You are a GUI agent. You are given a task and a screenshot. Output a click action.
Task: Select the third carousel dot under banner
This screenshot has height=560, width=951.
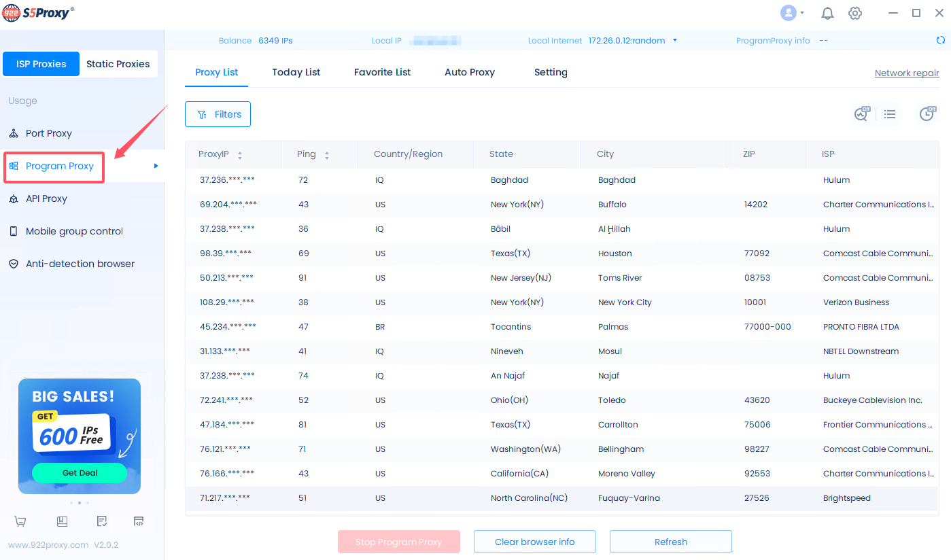point(88,503)
